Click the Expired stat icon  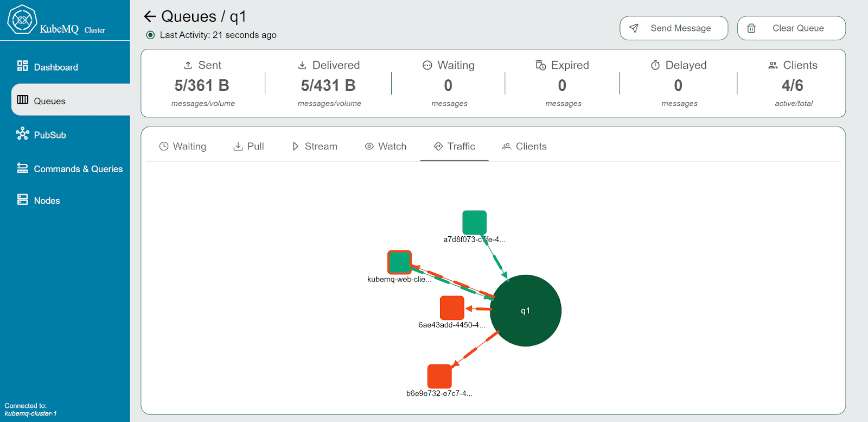point(541,65)
